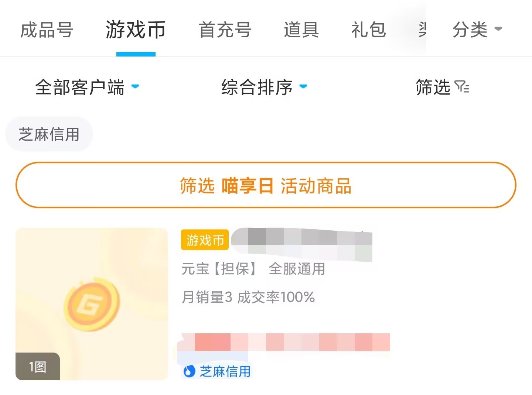Image resolution: width=532 pixels, height=395 pixels.
Task: Tap the blue 芝麻信用 droplet icon on the listing
Action: coord(189,371)
